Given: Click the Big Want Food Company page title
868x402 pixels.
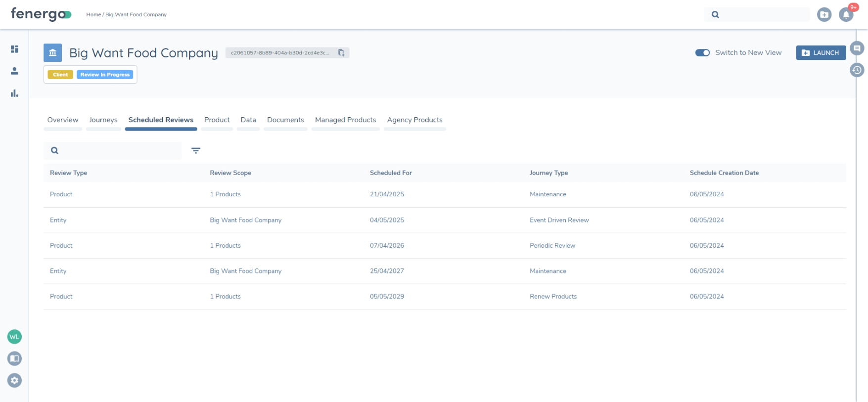Looking at the screenshot, I should tap(143, 53).
